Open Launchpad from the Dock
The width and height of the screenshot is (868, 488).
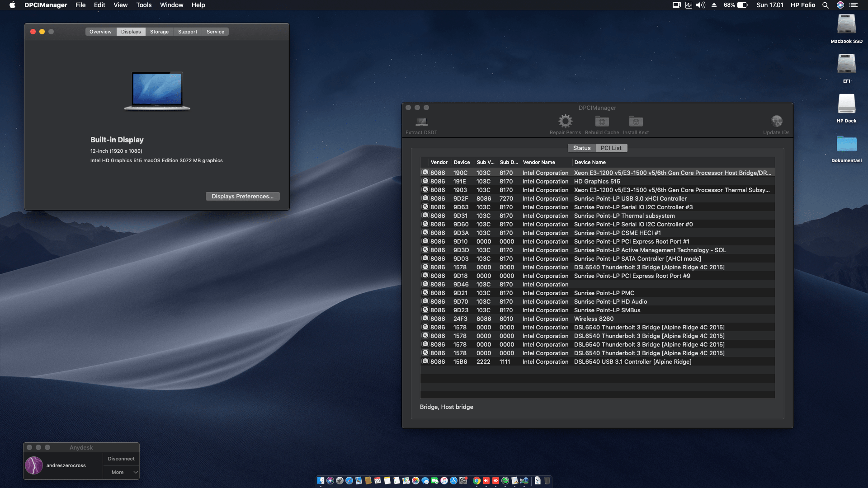pyautogui.click(x=340, y=481)
